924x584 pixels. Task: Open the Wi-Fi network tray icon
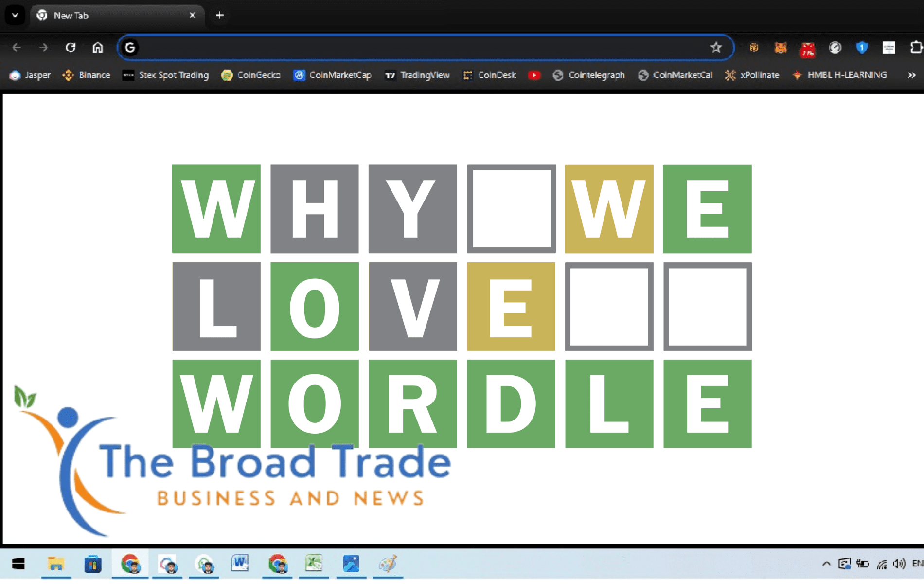click(881, 564)
